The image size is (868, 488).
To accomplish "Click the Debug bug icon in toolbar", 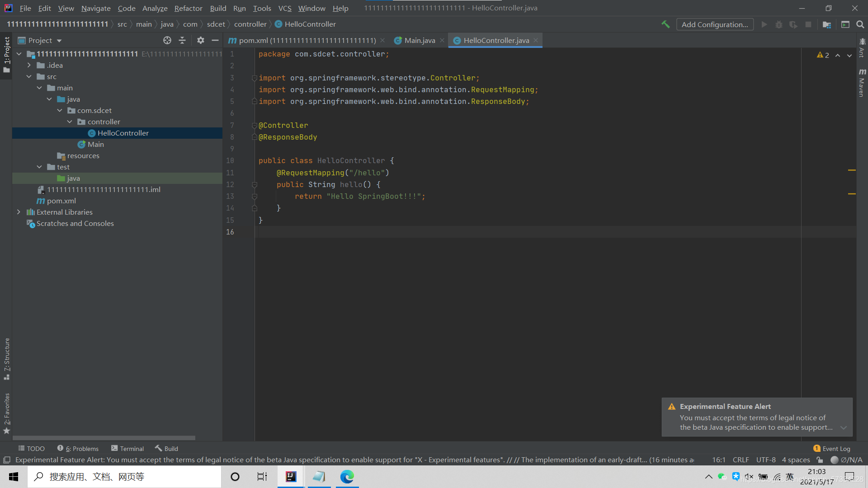I will click(x=778, y=24).
